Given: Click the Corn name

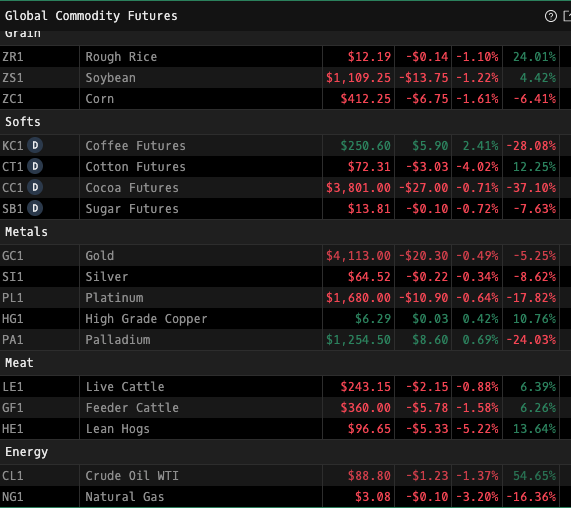Looking at the screenshot, I should tap(99, 99).
